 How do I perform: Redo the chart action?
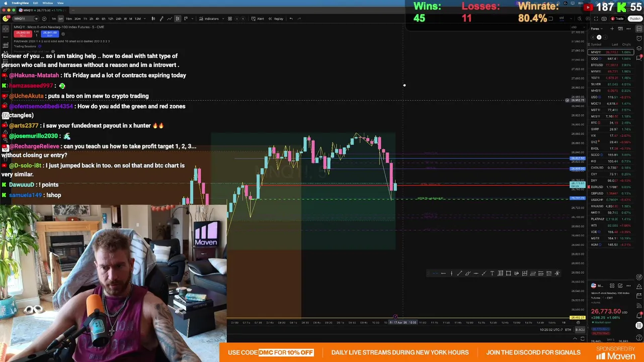coord(299,19)
